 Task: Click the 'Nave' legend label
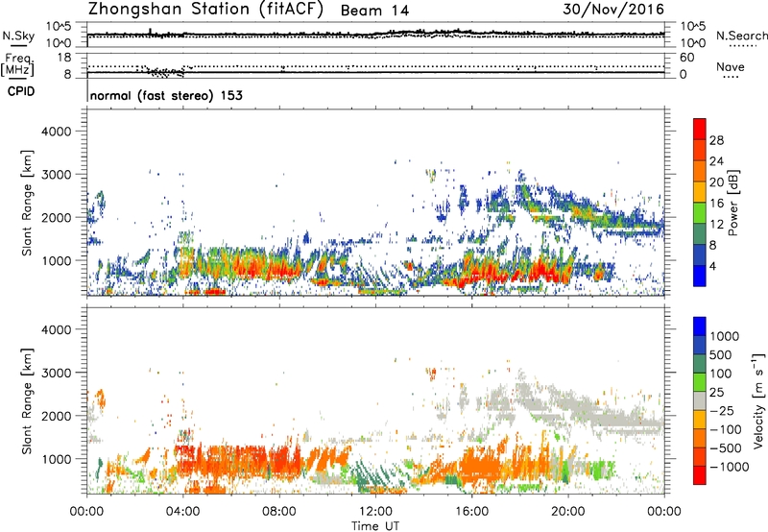(x=731, y=67)
